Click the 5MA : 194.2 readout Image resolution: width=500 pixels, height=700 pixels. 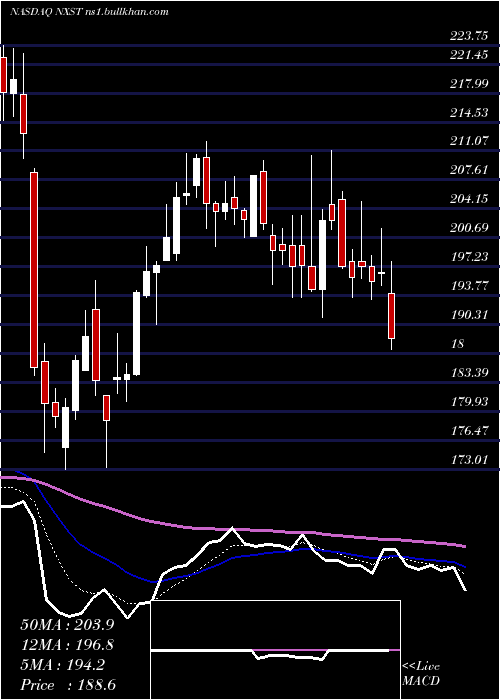click(x=63, y=665)
